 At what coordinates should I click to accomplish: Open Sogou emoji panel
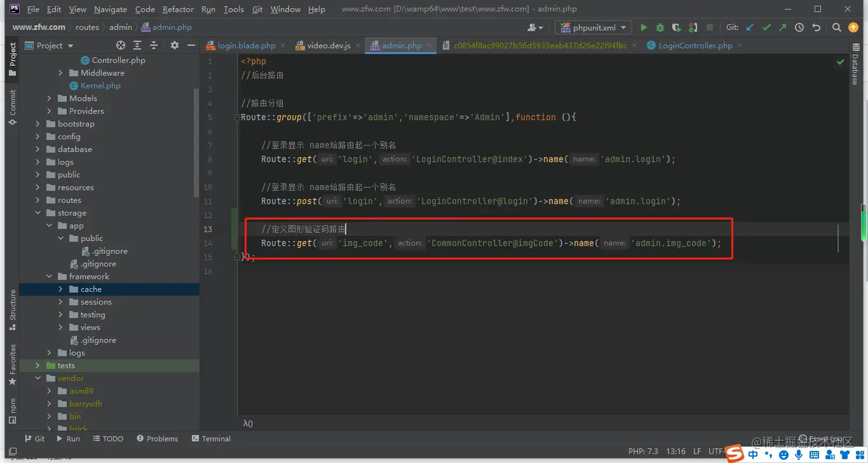point(783,455)
